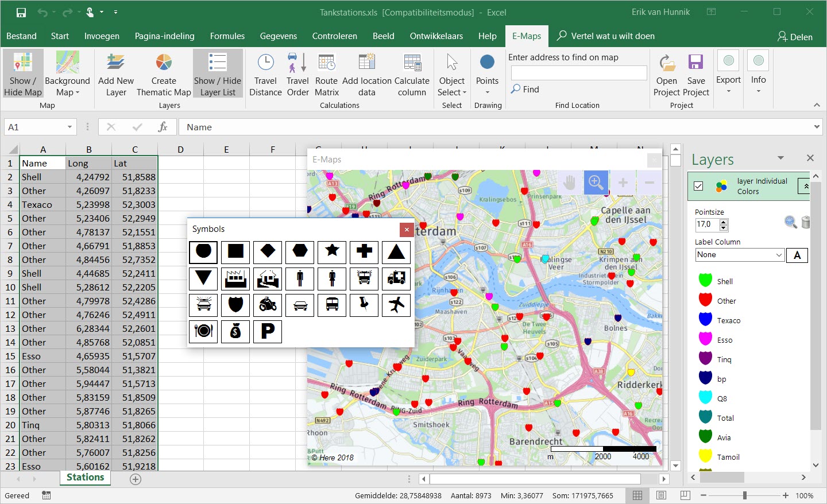827x504 pixels.
Task: Pick the bus symbol
Action: [x=332, y=305]
